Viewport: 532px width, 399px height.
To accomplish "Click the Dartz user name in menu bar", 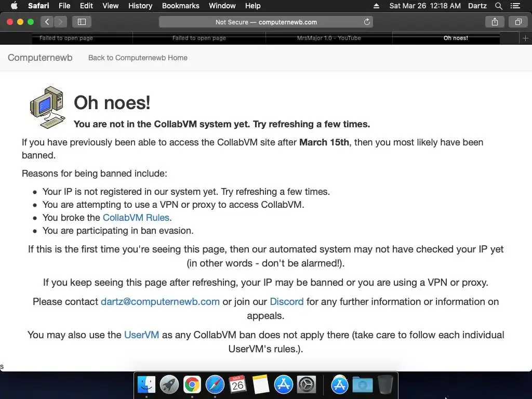I will pos(477,6).
